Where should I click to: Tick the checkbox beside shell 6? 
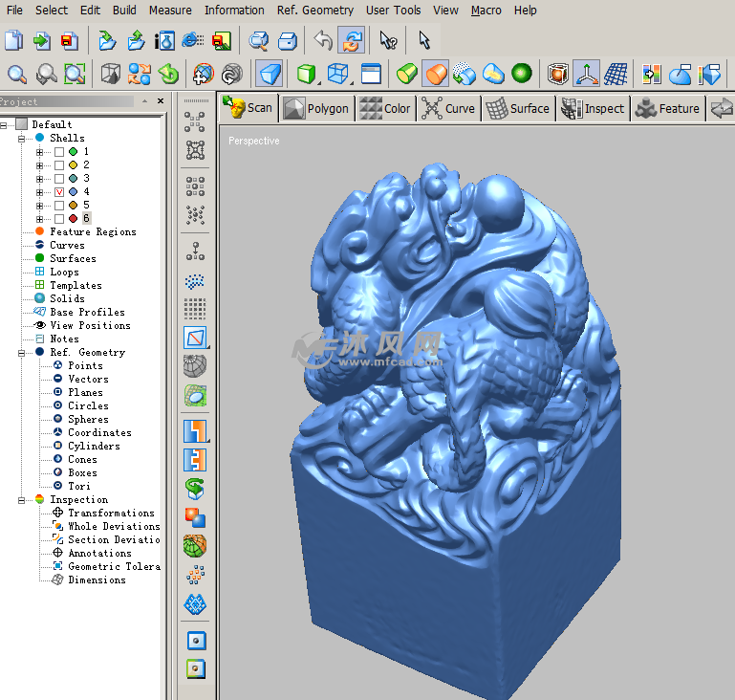coord(59,219)
